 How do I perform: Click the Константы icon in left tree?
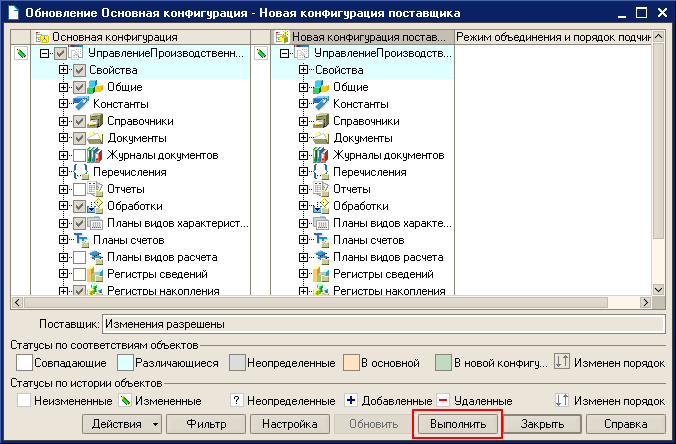(81, 104)
